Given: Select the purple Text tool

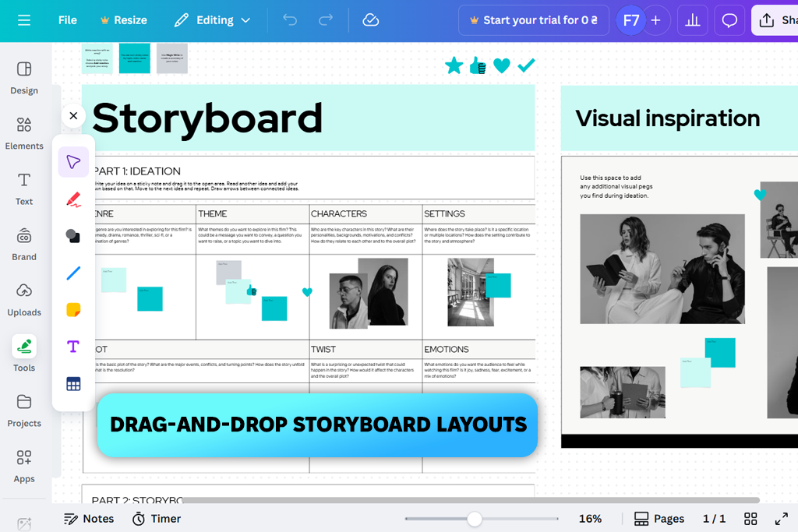Looking at the screenshot, I should 73,347.
